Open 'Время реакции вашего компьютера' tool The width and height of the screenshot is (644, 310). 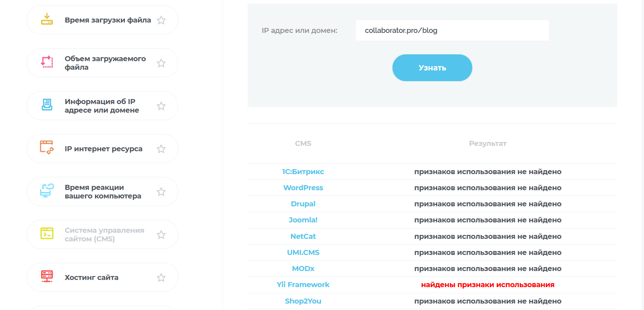(x=103, y=192)
